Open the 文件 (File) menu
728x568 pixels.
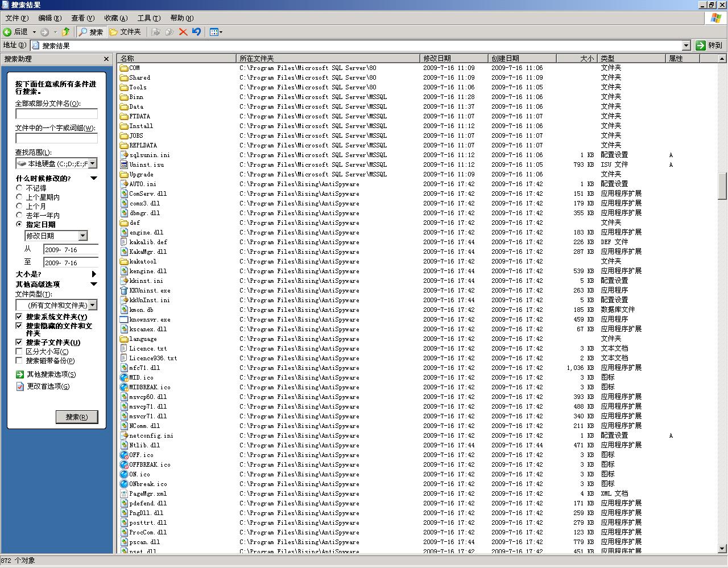[16, 18]
